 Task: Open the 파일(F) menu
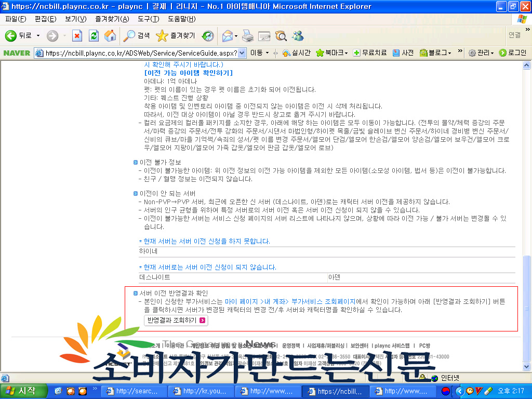[x=15, y=19]
